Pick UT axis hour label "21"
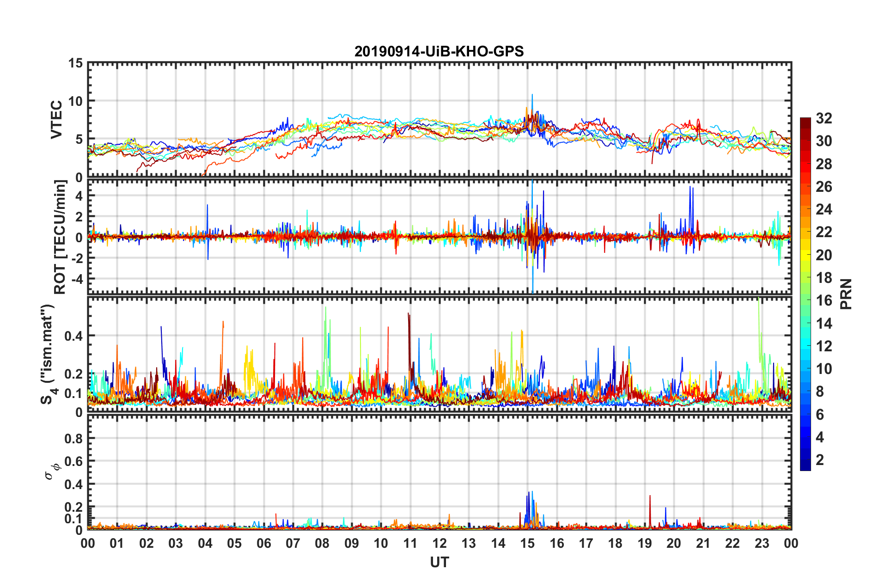Screen dimensions: 879x588 click(703, 543)
